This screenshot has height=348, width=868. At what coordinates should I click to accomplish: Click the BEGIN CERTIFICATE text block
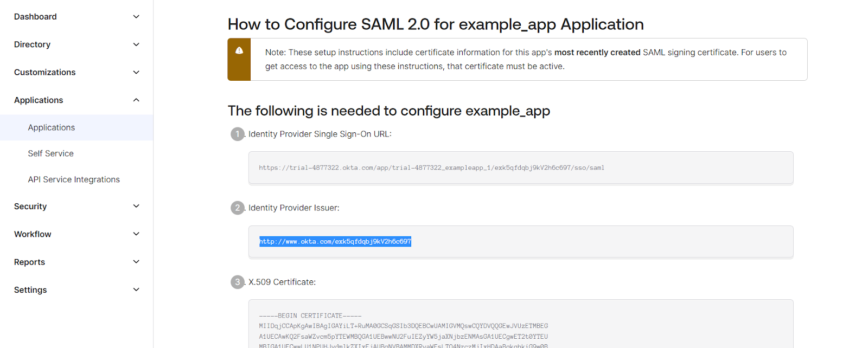coord(310,315)
